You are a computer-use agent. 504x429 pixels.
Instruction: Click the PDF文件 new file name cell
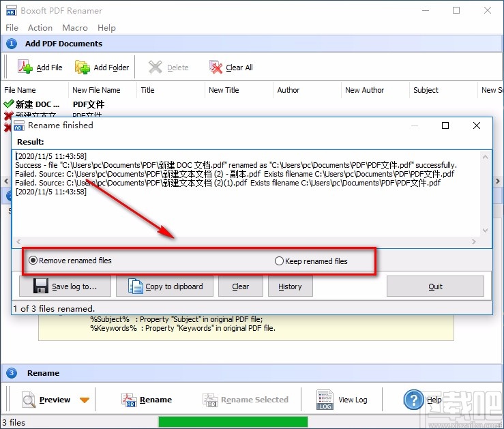pos(89,104)
